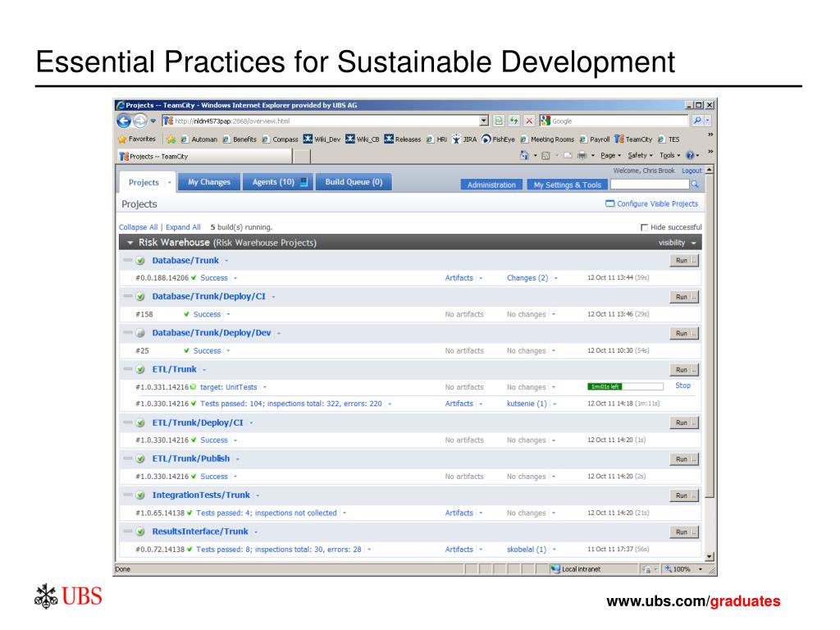Click the IE Help question mark icon
This screenshot has width=840, height=630.
690,155
